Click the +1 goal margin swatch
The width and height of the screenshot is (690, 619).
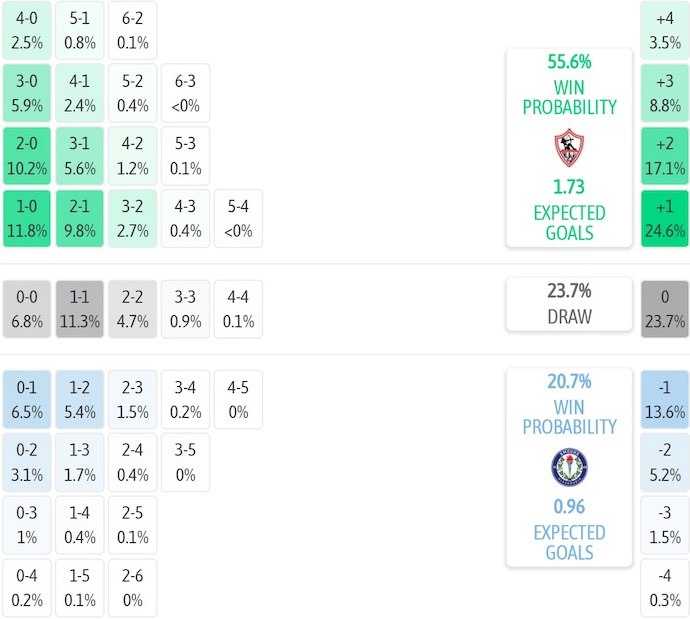pos(665,218)
